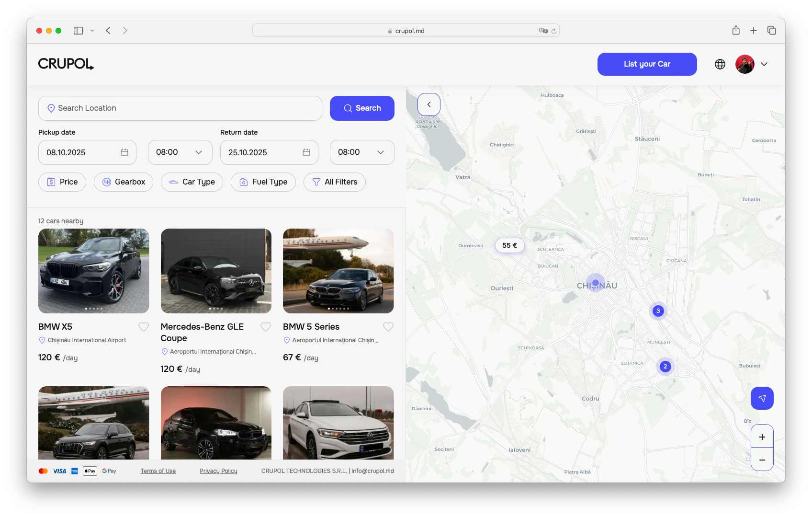Favorite the BMW X5 listing
The image size is (812, 518).
[x=144, y=327]
